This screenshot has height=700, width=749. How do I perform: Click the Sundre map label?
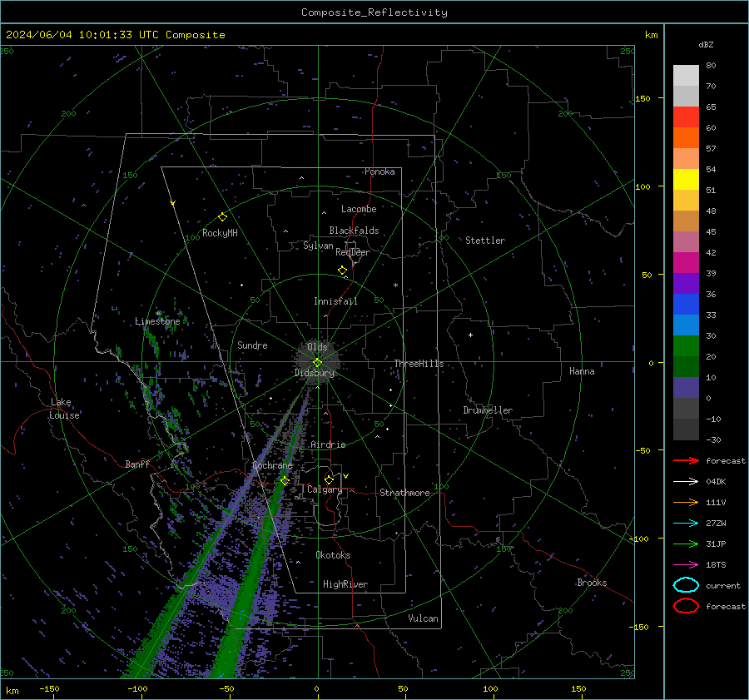click(x=252, y=345)
